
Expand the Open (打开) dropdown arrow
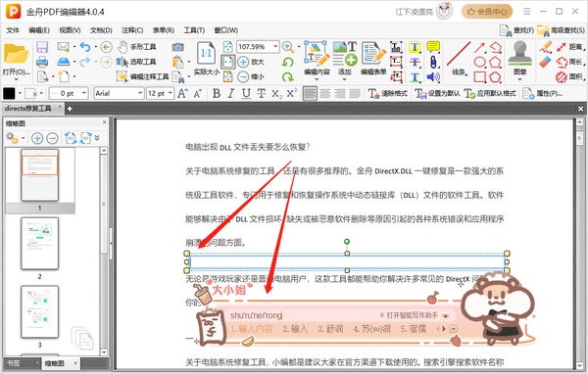click(x=16, y=79)
